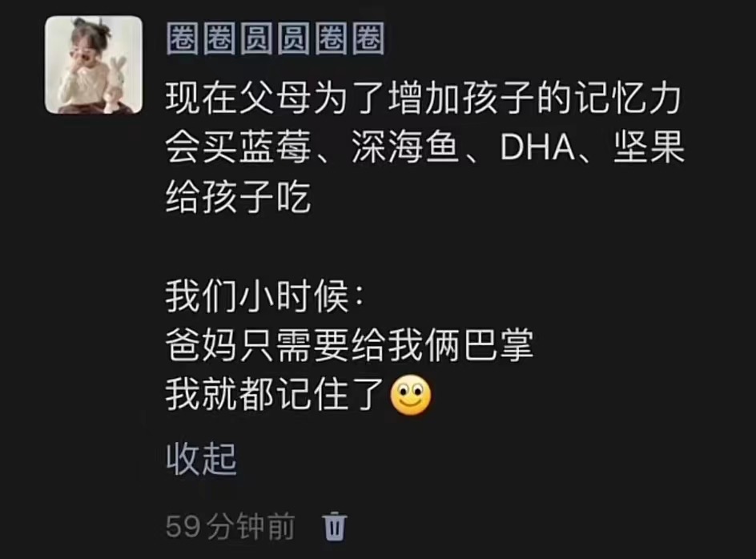Click the line 爸妈只需要给我俩巴掌

(x=349, y=346)
